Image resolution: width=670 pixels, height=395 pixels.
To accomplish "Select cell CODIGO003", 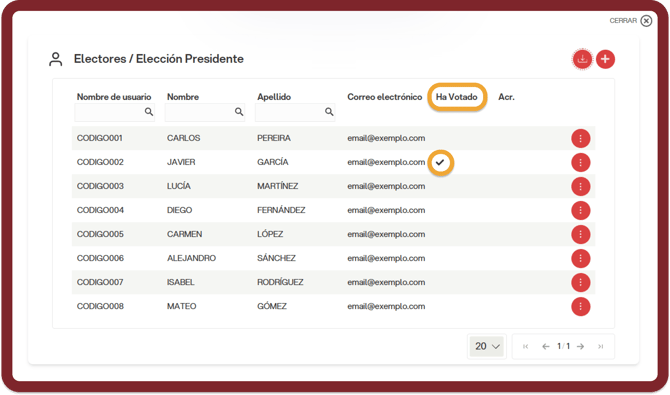I will (100, 186).
